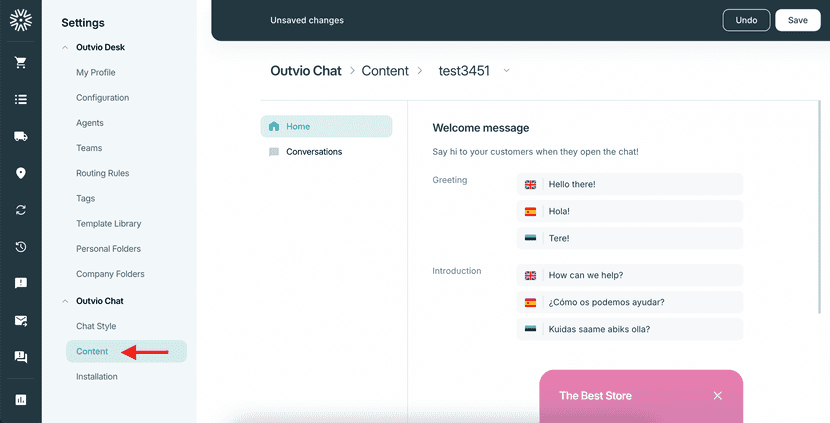Open the test3451 dropdown chevron

(506, 70)
